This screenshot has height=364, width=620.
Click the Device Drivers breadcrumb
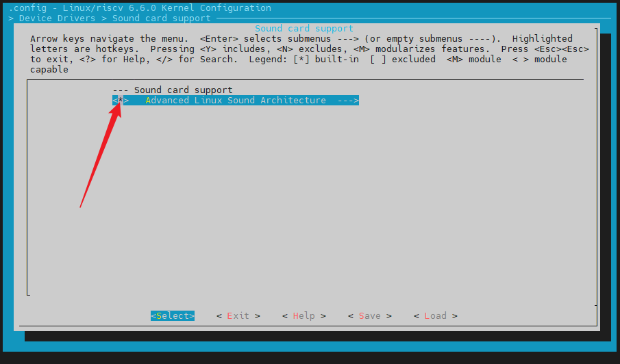pos(57,18)
